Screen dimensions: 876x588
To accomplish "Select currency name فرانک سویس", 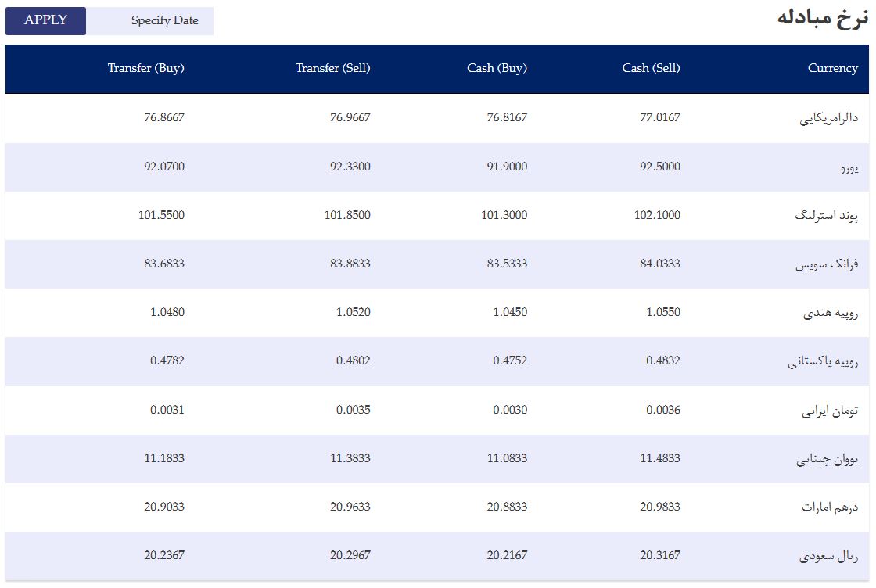I will click(x=827, y=264).
